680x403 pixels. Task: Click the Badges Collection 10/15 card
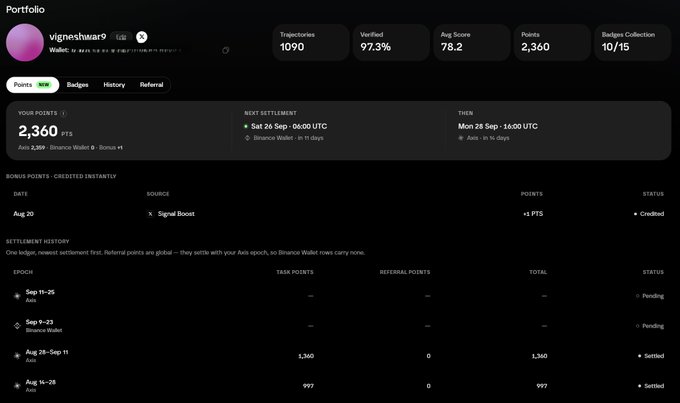[x=633, y=42]
